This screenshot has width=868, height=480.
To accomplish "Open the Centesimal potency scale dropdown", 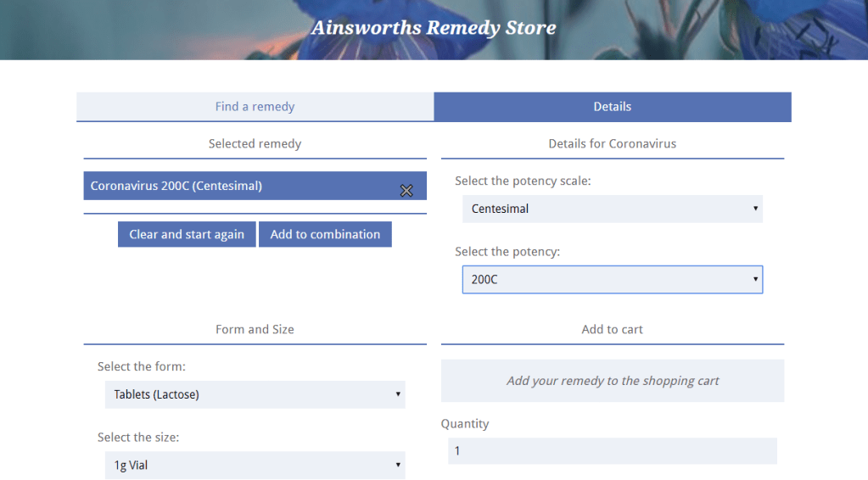I will (x=612, y=209).
